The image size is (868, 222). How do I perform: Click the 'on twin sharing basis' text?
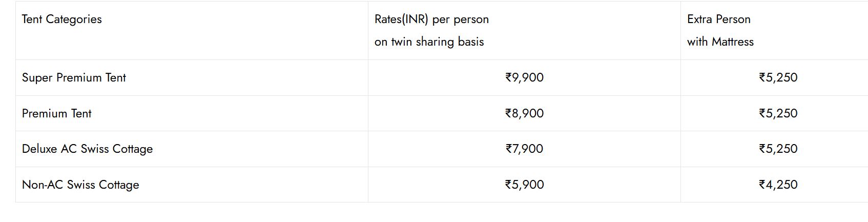(429, 42)
